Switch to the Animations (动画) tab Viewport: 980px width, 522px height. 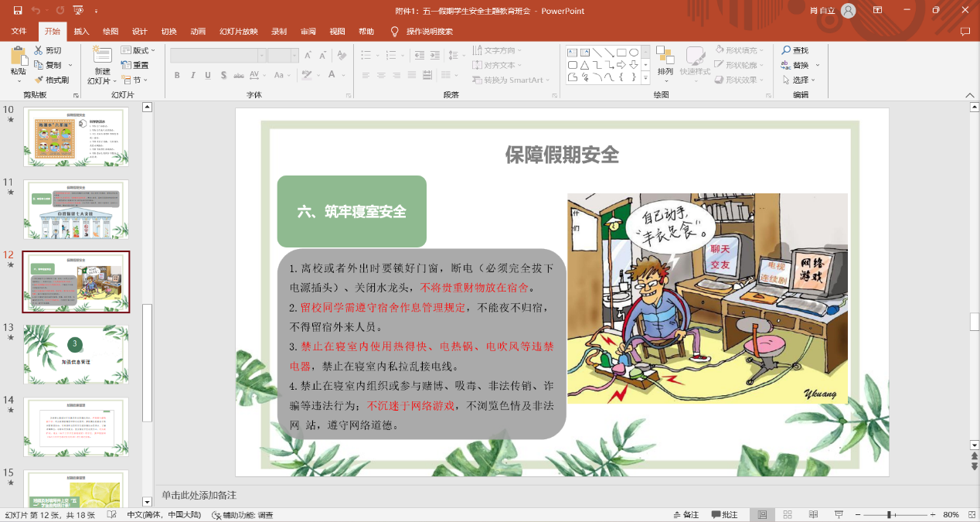[x=198, y=32]
